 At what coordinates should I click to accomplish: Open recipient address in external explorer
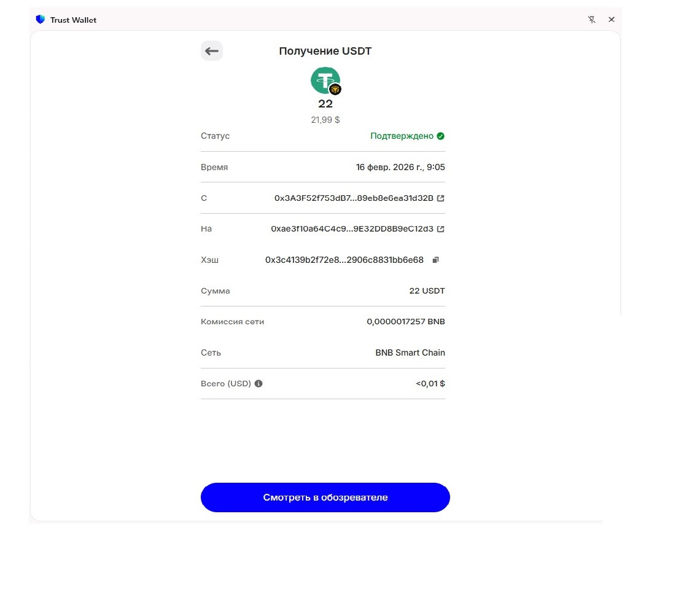[441, 229]
